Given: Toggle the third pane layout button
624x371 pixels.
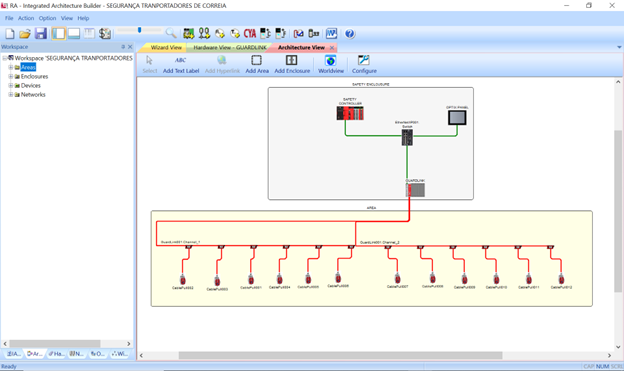Looking at the screenshot, I should tap(89, 34).
